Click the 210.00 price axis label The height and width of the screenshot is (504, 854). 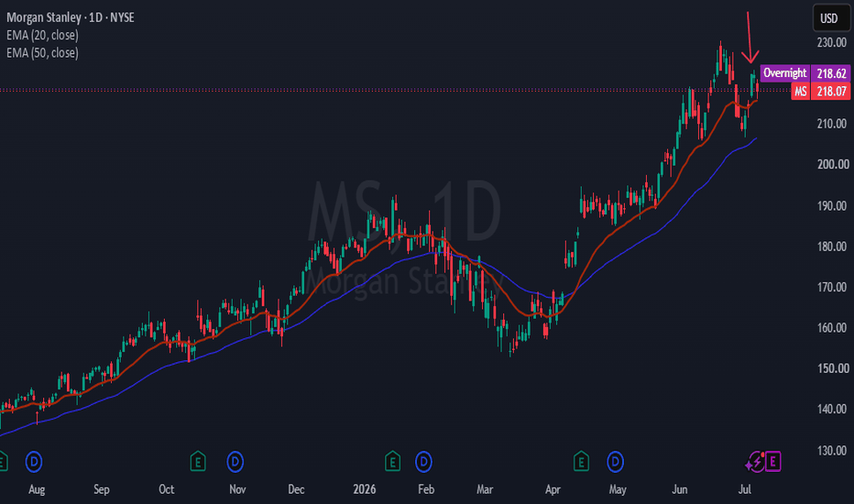tap(832, 124)
